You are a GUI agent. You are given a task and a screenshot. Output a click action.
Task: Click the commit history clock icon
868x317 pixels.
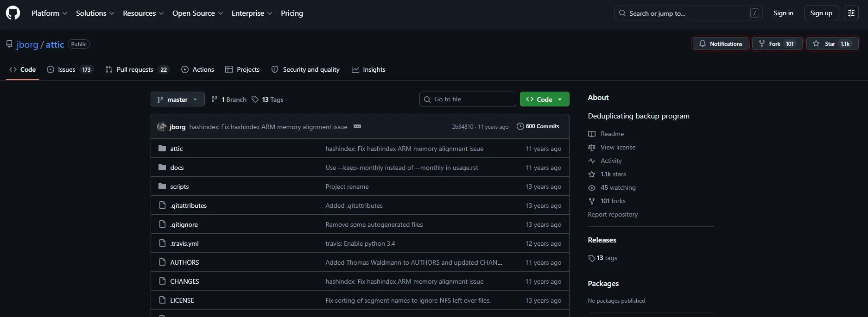(520, 126)
